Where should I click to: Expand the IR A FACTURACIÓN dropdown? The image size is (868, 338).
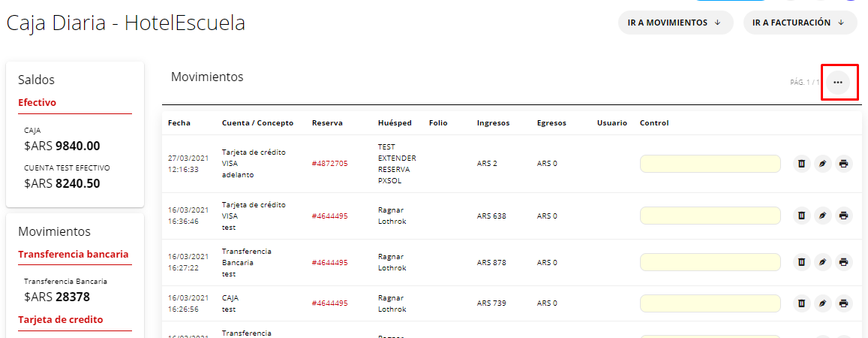point(799,23)
